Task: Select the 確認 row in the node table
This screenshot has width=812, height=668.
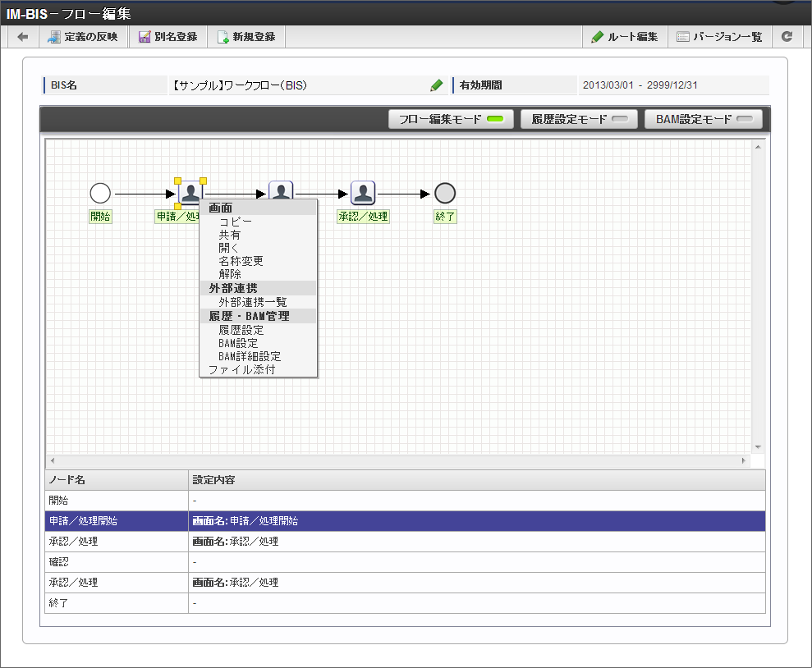Action: coord(405,562)
